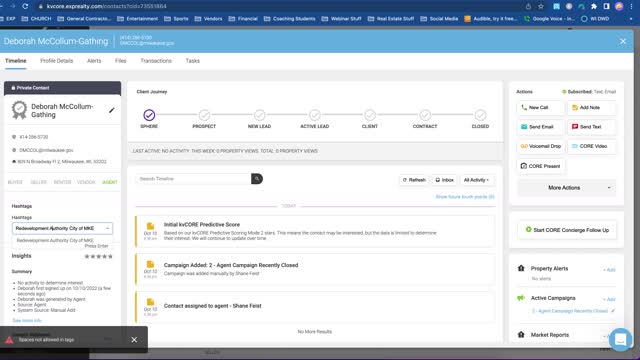Set client journey stage to New Lead
The image size is (640, 360).
click(259, 115)
